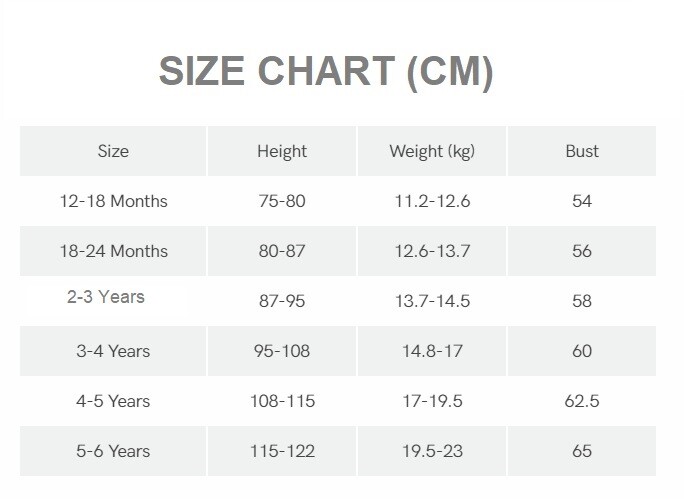Image resolution: width=684 pixels, height=499 pixels.
Task: Select the 75-80 height value
Action: 282,201
